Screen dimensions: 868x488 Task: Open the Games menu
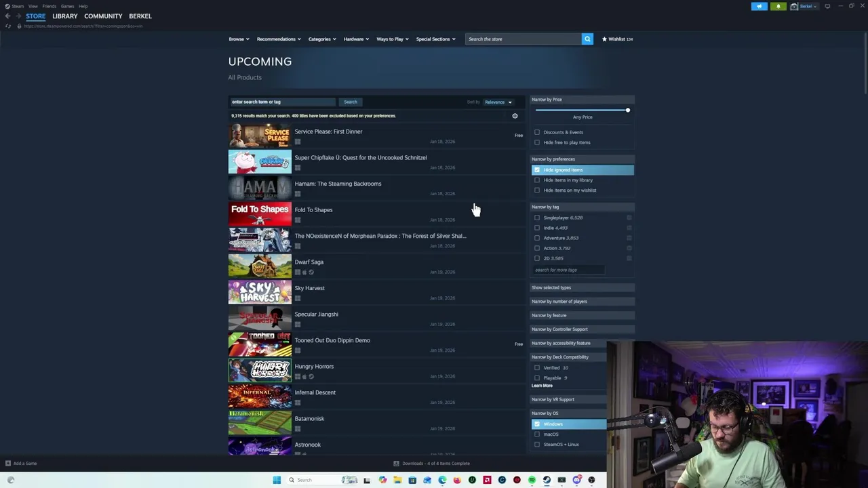click(x=67, y=6)
